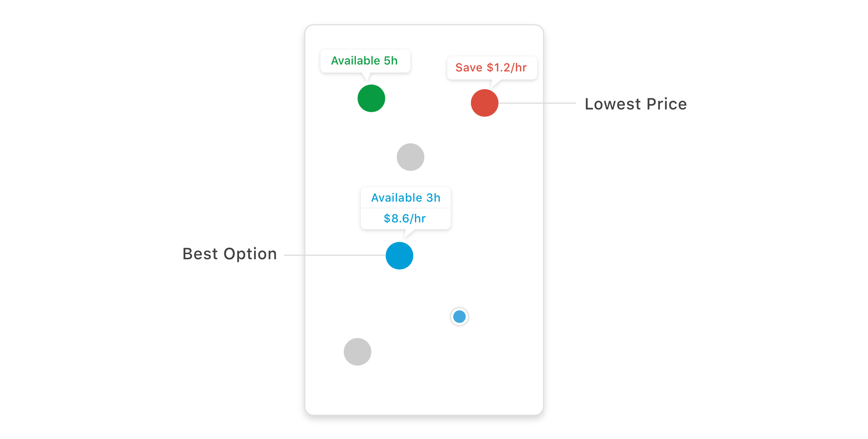868x439 pixels.
Task: Click the connector line from Best Option
Action: click(334, 255)
